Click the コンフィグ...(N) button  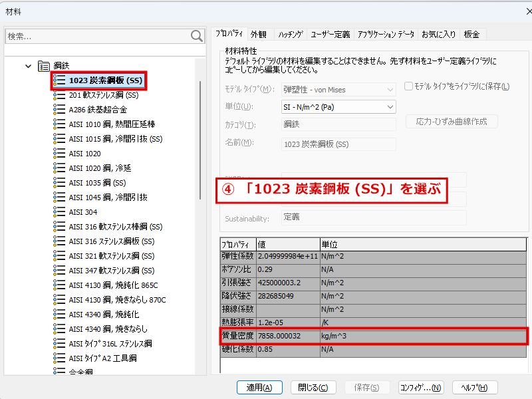pyautogui.click(x=421, y=388)
